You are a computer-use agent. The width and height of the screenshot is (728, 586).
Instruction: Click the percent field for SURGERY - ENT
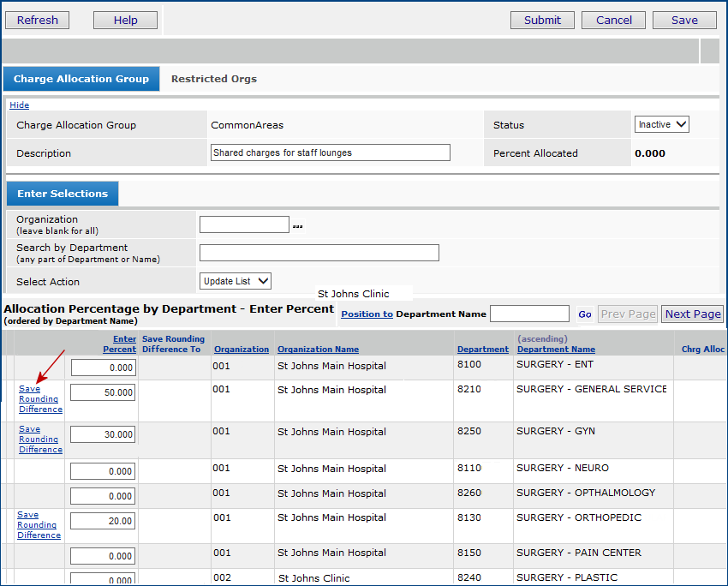[x=104, y=368]
